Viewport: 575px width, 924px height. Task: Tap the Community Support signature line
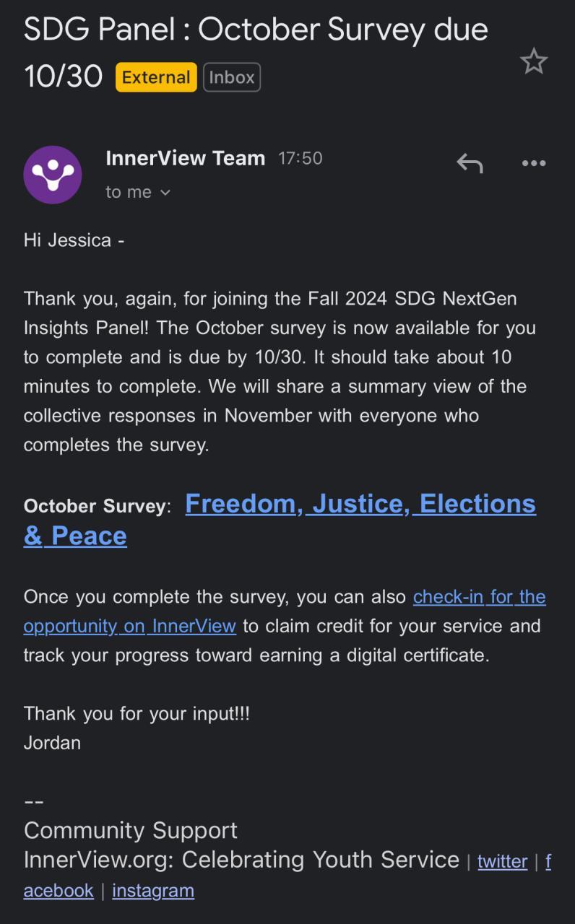[131, 830]
